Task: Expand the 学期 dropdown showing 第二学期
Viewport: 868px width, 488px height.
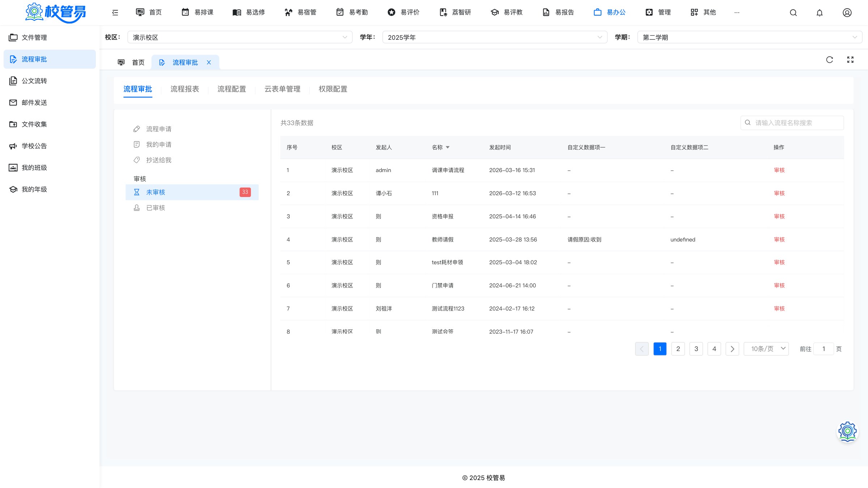Action: (750, 37)
